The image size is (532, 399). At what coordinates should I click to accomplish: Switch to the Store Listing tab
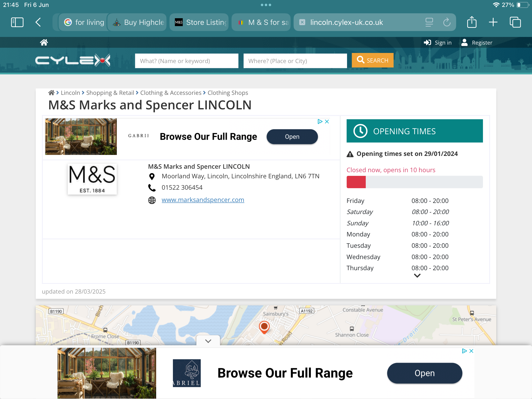point(199,22)
